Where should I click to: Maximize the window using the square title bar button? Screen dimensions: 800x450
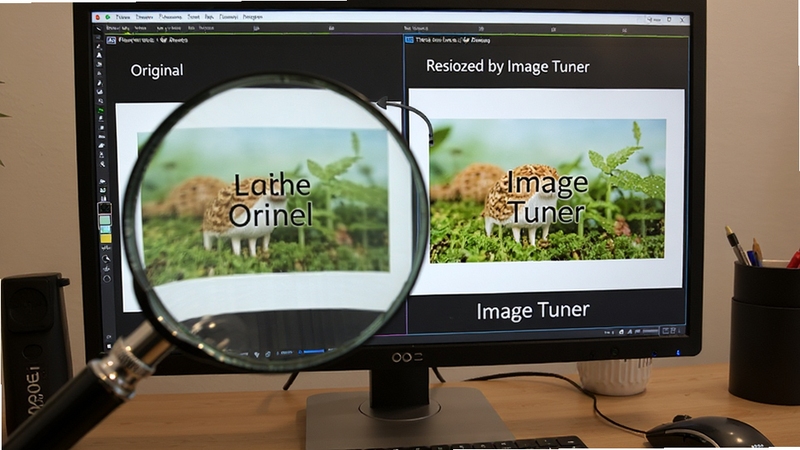(669, 20)
